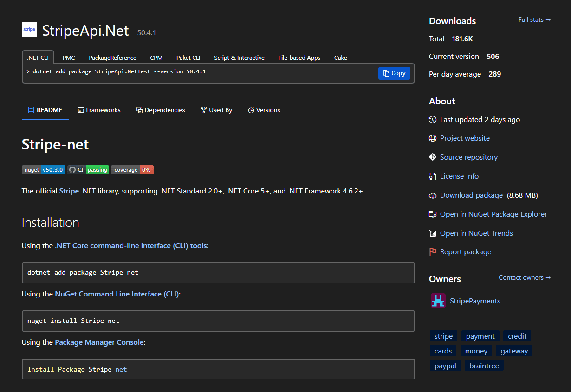This screenshot has height=392, width=571.
Task: Click the Contact owners link
Action: (525, 277)
